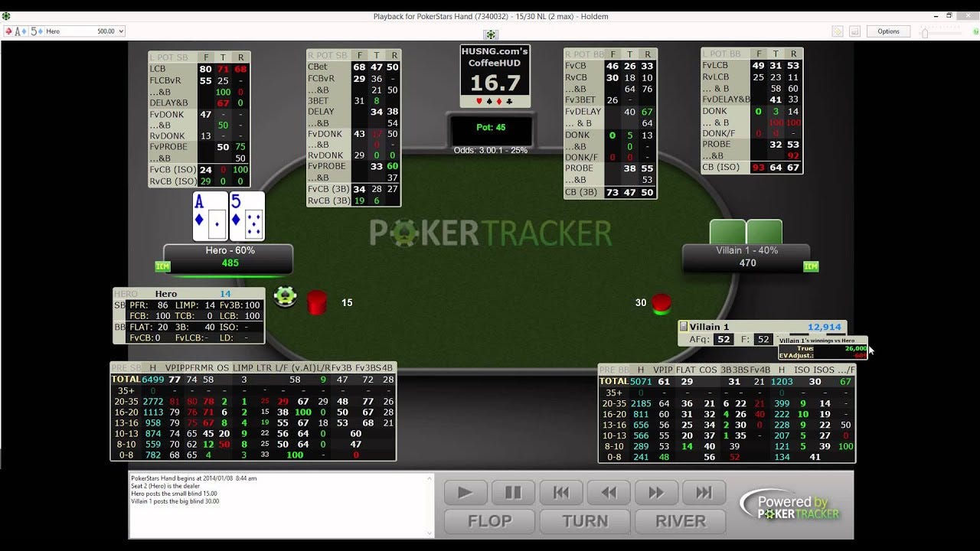
Task: Click Hero's red chip stack bet
Action: point(317,302)
